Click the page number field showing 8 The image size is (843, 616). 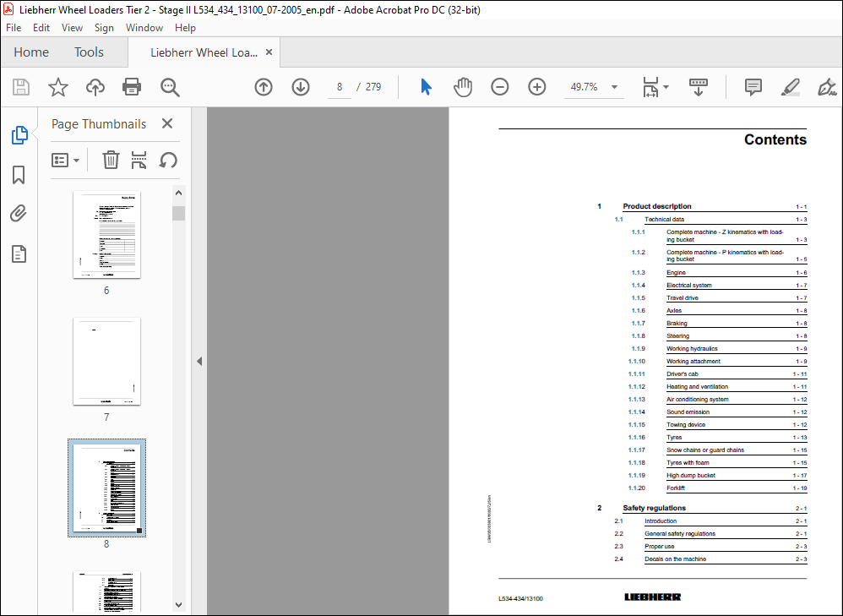[340, 87]
